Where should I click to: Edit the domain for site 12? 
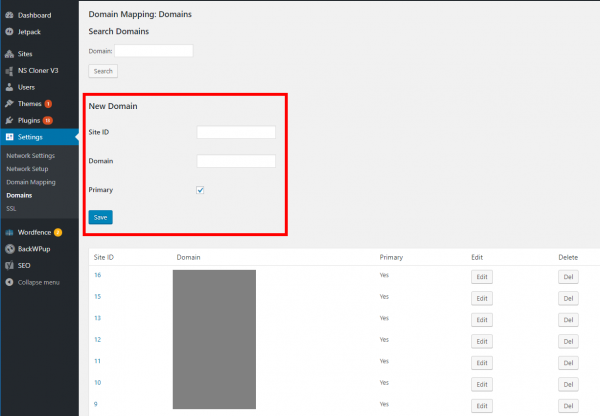pos(482,341)
